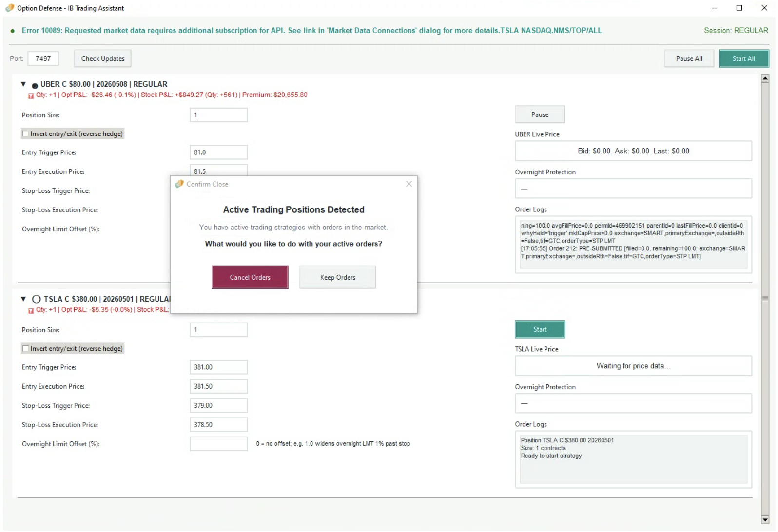Click TSLA Order Logs text area
778x532 pixels.
pyautogui.click(x=633, y=459)
